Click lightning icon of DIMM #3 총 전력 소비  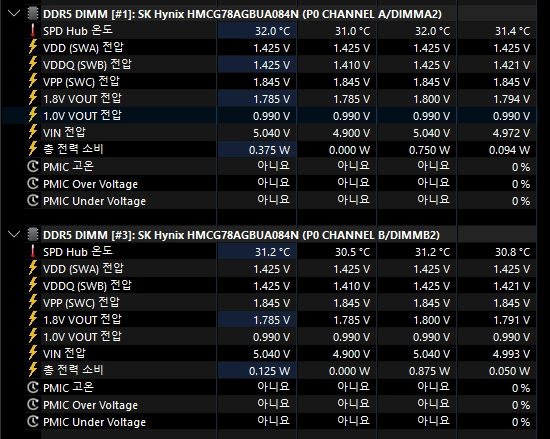coord(33,371)
